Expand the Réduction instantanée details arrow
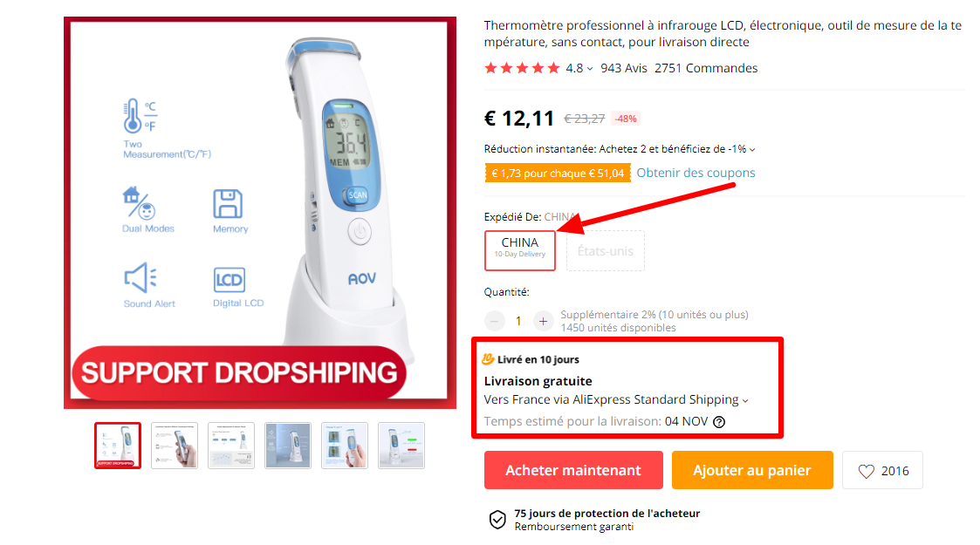Image resolution: width=980 pixels, height=545 pixels. point(752,150)
